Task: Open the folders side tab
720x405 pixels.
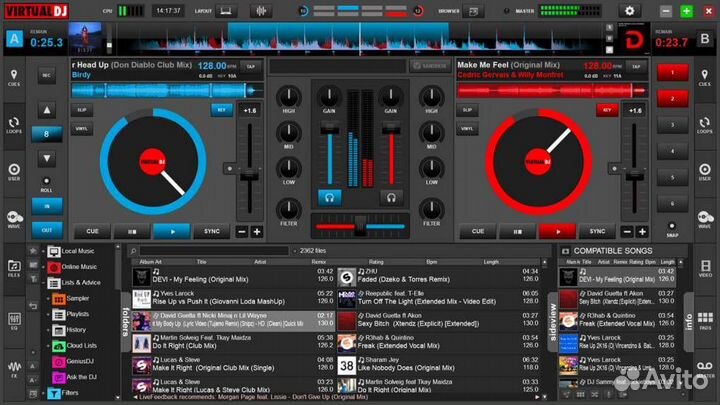Action: tap(125, 321)
